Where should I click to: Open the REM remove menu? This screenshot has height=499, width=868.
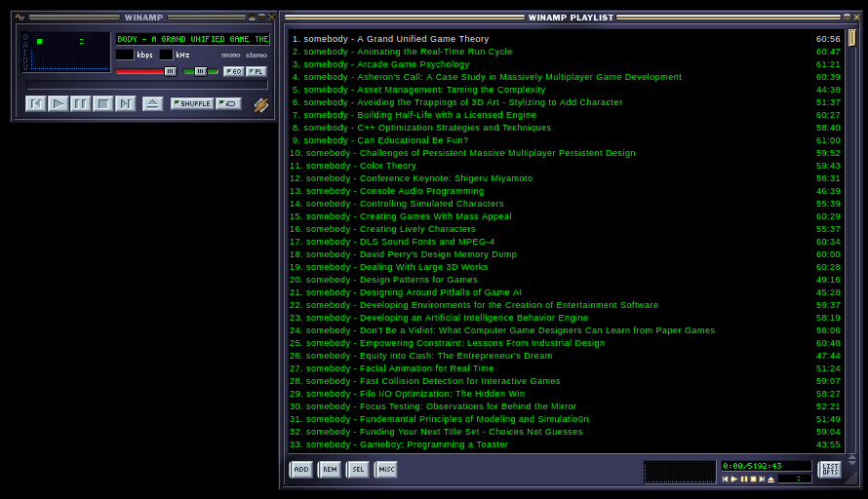[330, 470]
